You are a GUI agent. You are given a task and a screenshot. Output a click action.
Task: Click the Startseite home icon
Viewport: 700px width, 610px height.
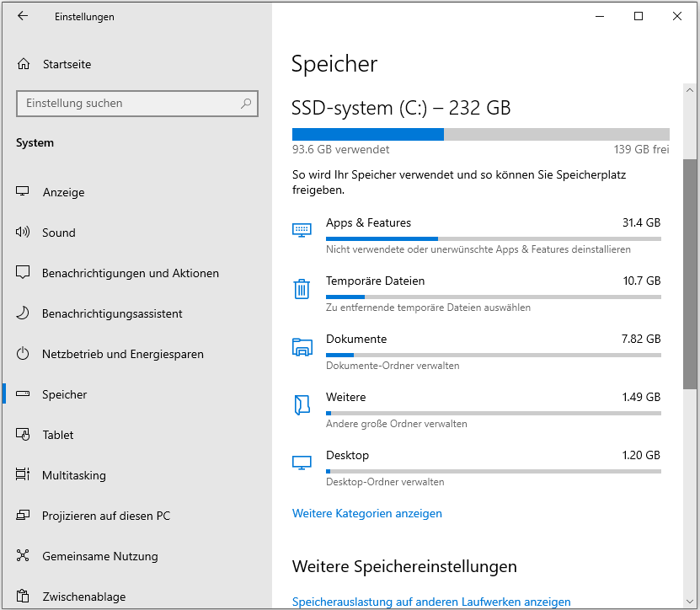coord(24,64)
